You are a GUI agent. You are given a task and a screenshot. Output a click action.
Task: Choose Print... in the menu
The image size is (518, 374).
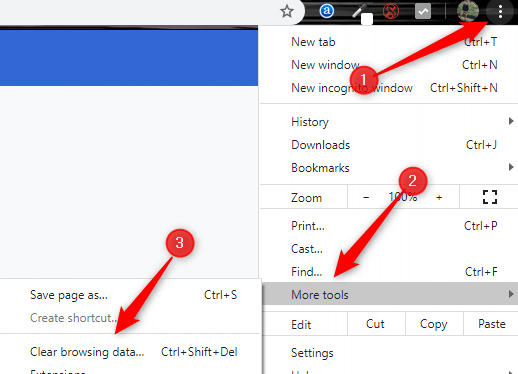tap(389, 226)
